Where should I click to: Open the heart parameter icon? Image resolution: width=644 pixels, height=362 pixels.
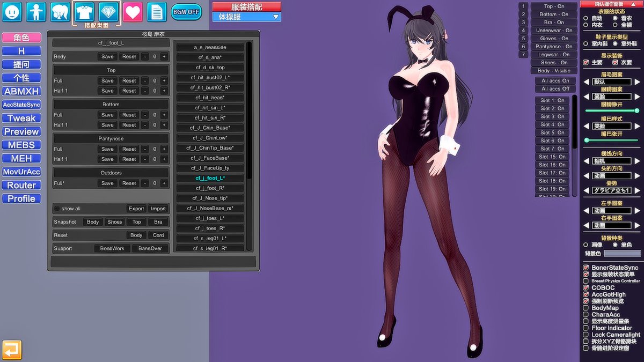[x=133, y=11]
